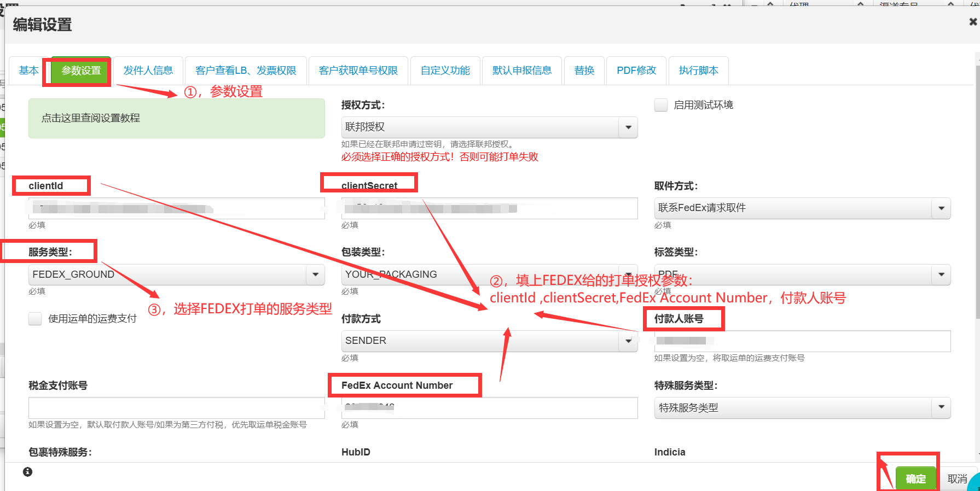
Task: Enable the 启用测试环境 checkbox
Action: pos(661,105)
